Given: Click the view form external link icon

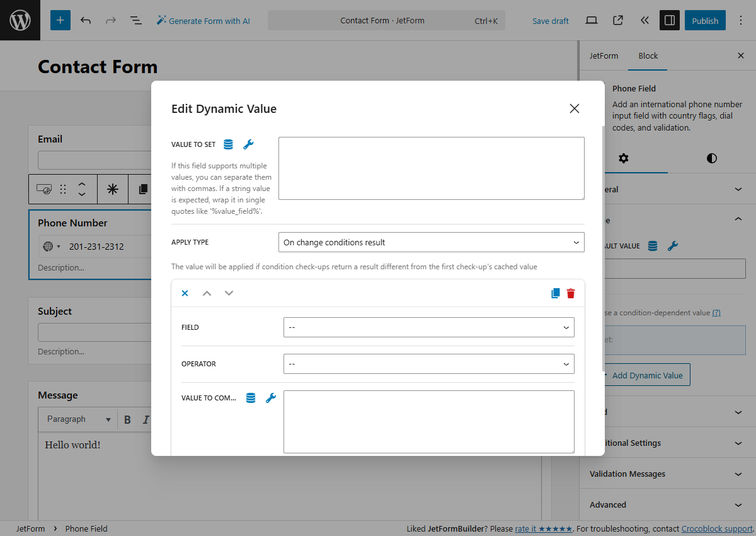Looking at the screenshot, I should pos(618,20).
